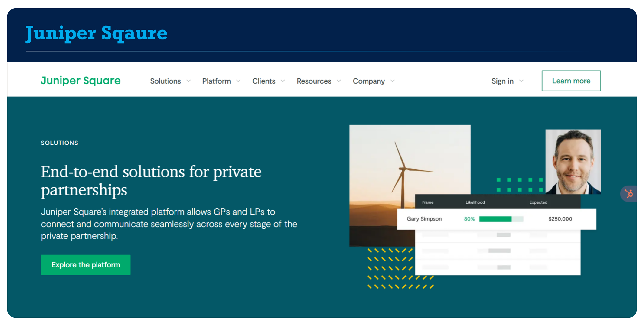Open the HubSpot chat widget icon
Viewport: 644px width, 326px height.
click(629, 193)
